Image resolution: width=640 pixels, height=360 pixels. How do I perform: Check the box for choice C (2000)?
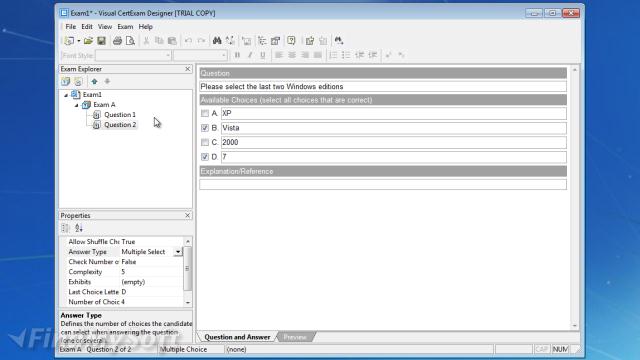[x=205, y=142]
